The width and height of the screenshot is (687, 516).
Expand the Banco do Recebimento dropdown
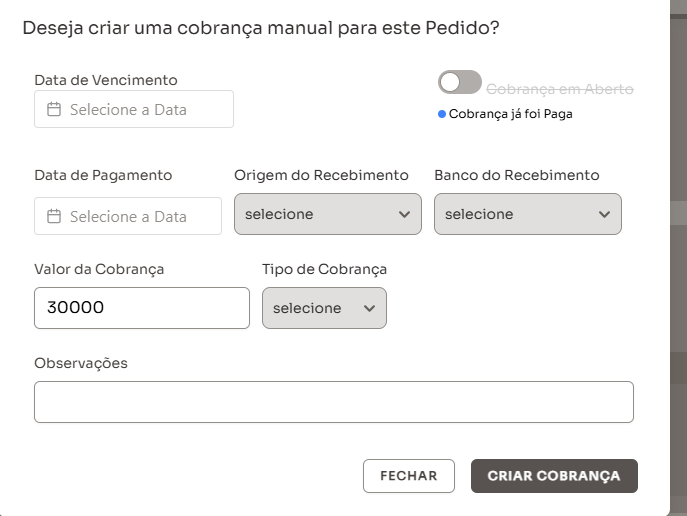(527, 214)
